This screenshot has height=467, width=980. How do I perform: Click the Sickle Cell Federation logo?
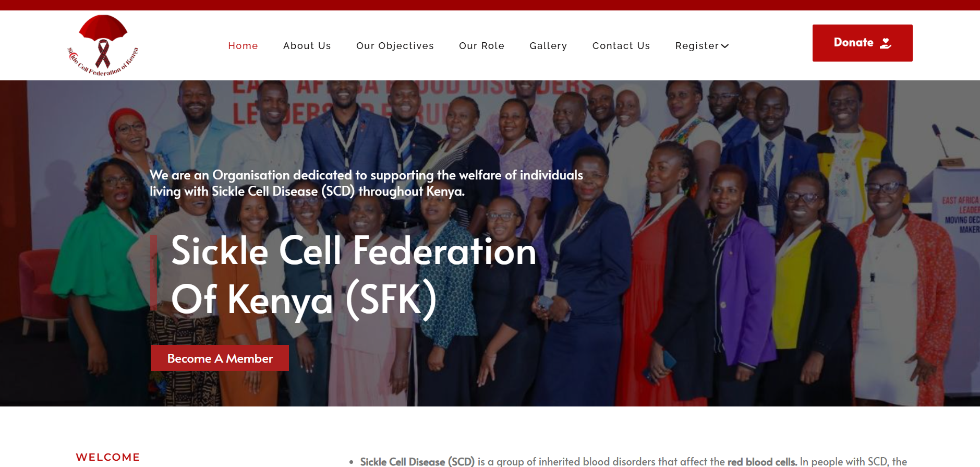pyautogui.click(x=103, y=45)
